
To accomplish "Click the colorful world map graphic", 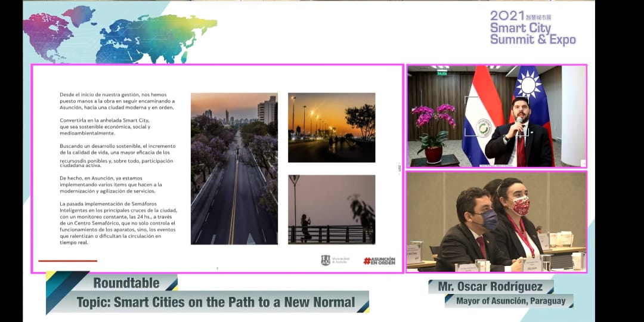I will [x=119, y=34].
